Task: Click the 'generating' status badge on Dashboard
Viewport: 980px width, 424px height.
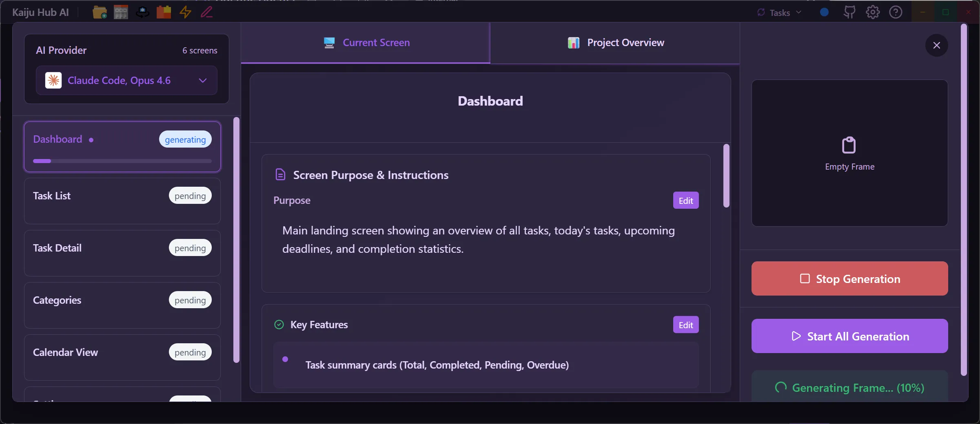Action: (185, 139)
